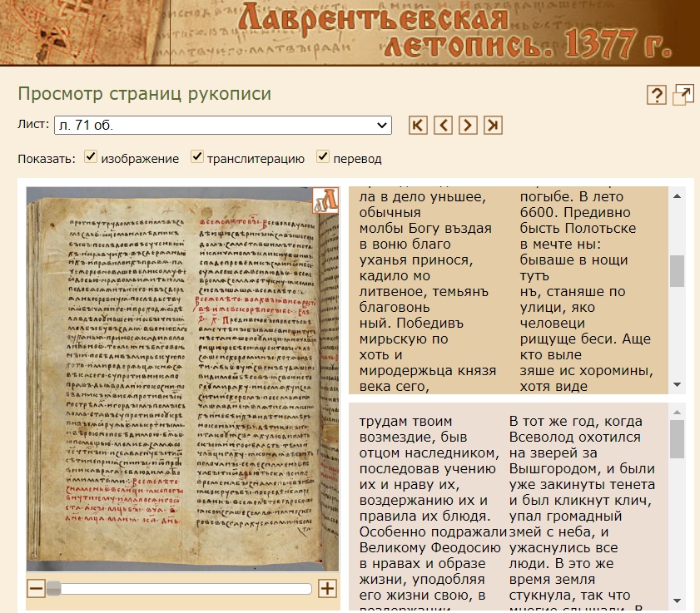Click the transliteration text 'погыбе. В лето'
The width and height of the screenshot is (700, 613).
[572, 197]
